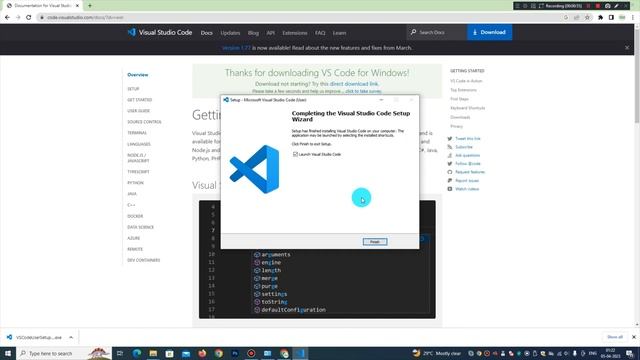Open the API navigation item

click(x=271, y=33)
